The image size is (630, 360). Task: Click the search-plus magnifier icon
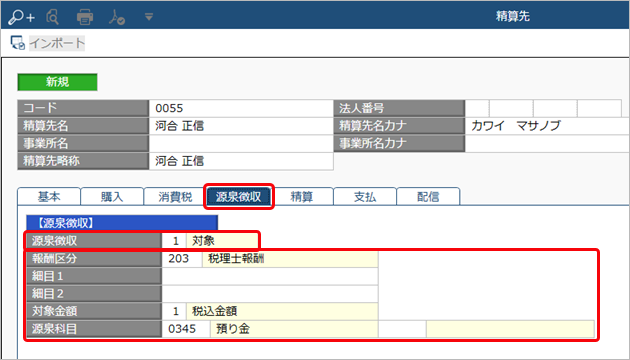[21, 17]
